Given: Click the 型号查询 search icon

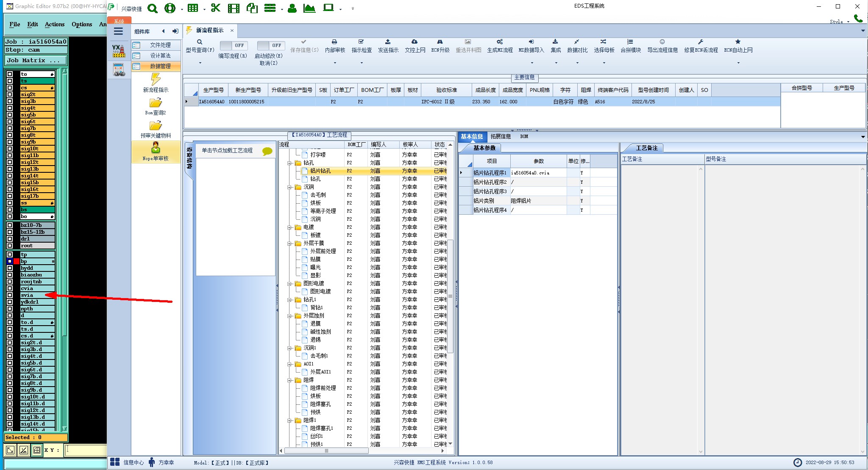Looking at the screenshot, I should coord(200,42).
